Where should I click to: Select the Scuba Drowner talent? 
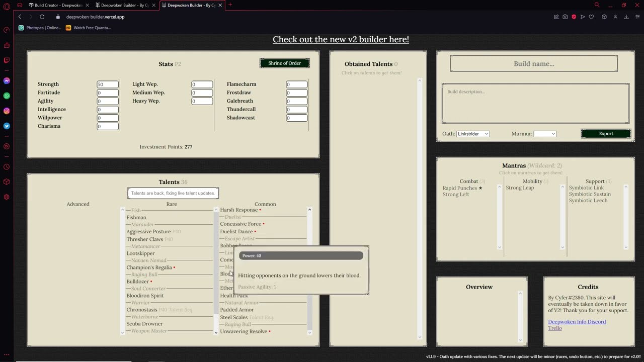[x=144, y=324]
